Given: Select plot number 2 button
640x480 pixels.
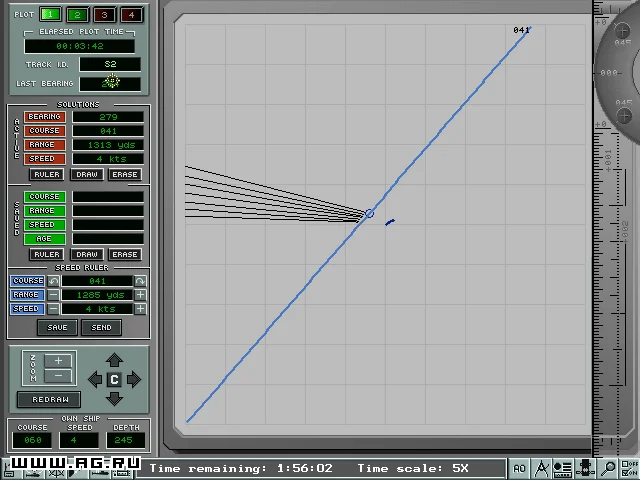Looking at the screenshot, I should coord(77,15).
